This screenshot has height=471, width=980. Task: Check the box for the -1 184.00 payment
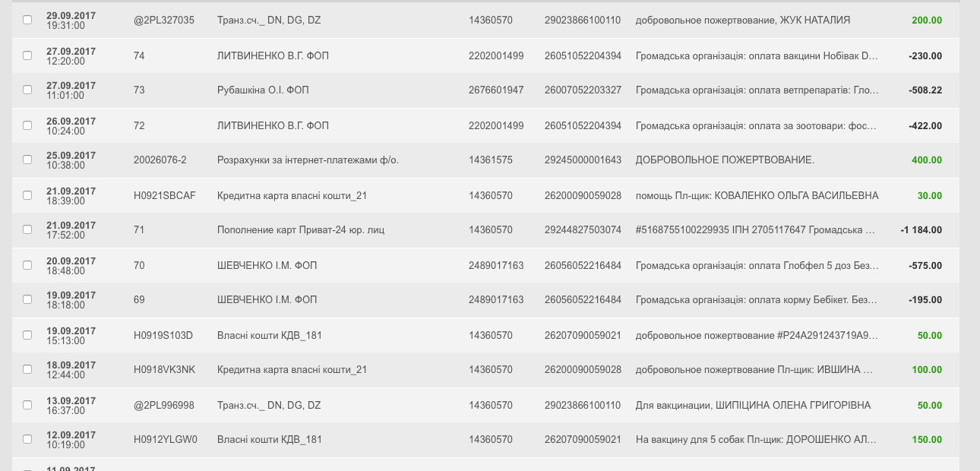pyautogui.click(x=27, y=229)
